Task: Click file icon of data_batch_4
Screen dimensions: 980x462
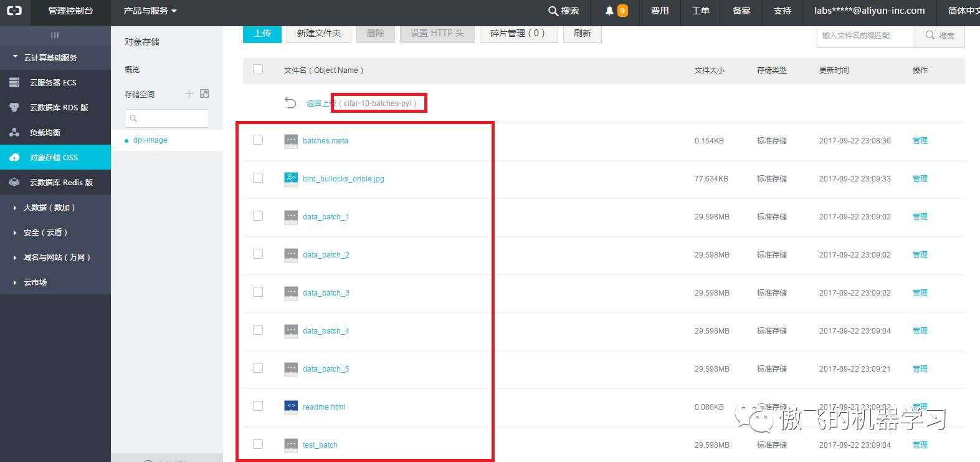Action: (x=291, y=331)
